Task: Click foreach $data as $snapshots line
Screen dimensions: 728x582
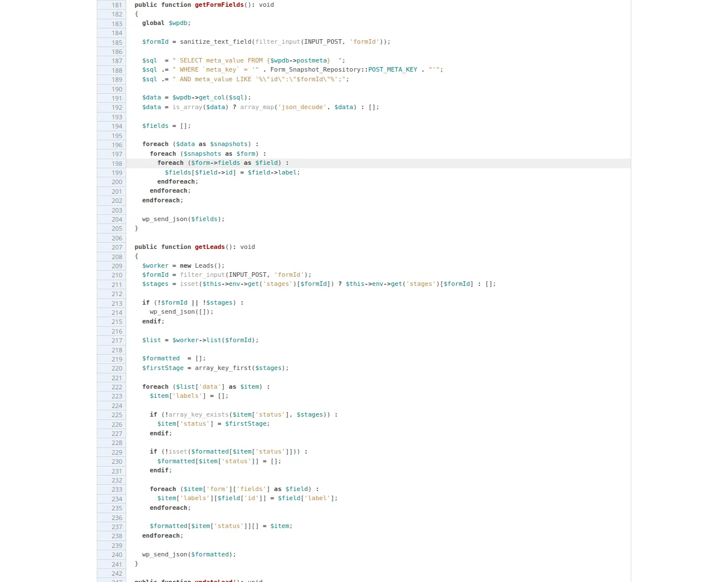Action: pyautogui.click(x=200, y=144)
